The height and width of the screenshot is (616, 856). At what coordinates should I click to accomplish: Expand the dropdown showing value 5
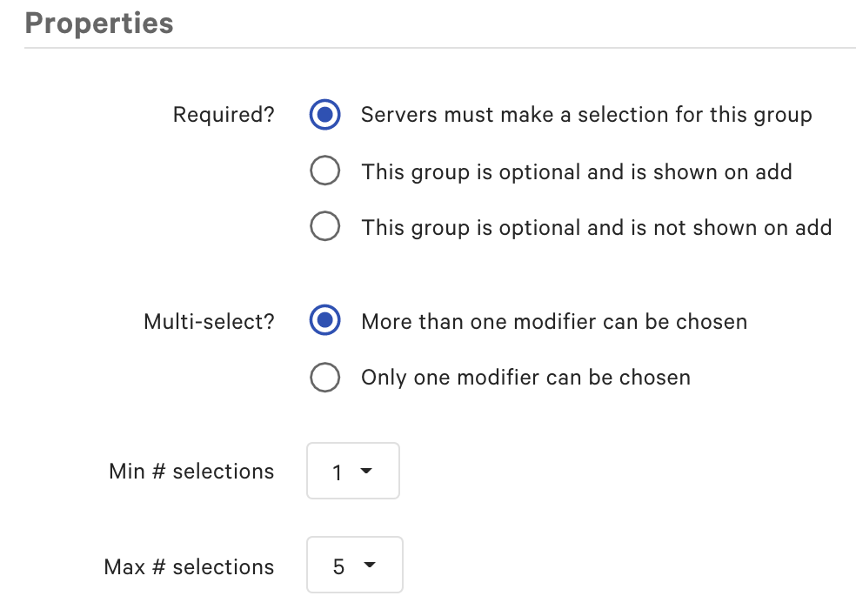pos(354,565)
